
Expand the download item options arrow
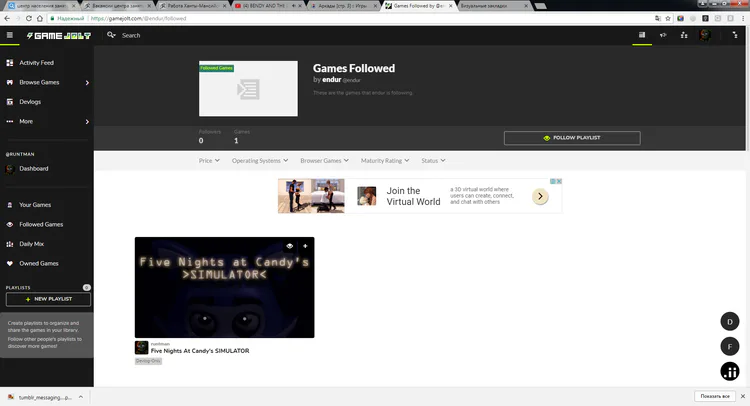coord(81,397)
